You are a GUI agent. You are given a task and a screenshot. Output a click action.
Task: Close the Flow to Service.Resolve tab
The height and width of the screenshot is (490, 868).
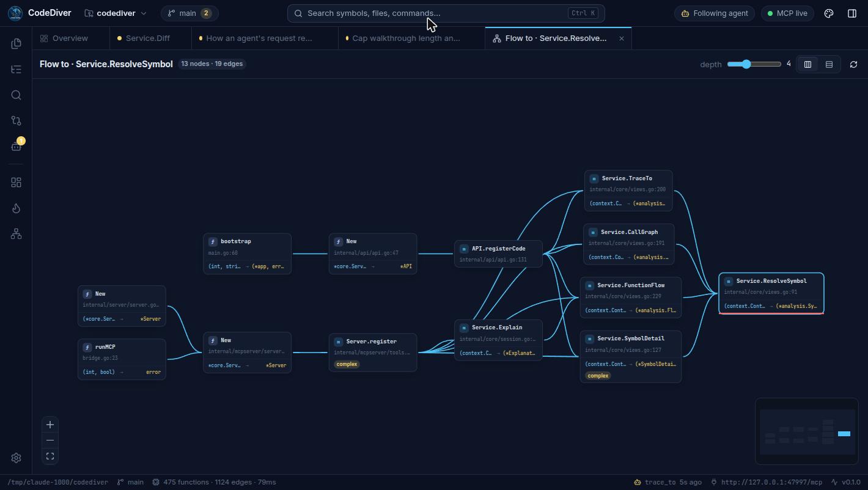(622, 38)
